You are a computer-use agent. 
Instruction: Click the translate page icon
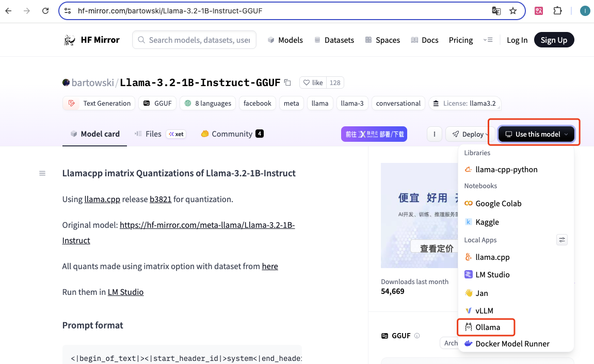coord(496,11)
